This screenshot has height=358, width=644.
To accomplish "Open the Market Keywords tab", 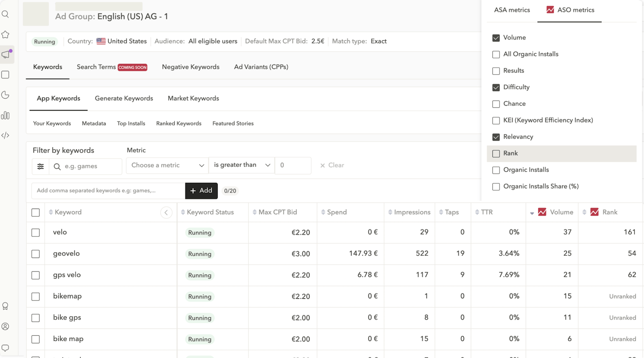I will click(x=193, y=99).
